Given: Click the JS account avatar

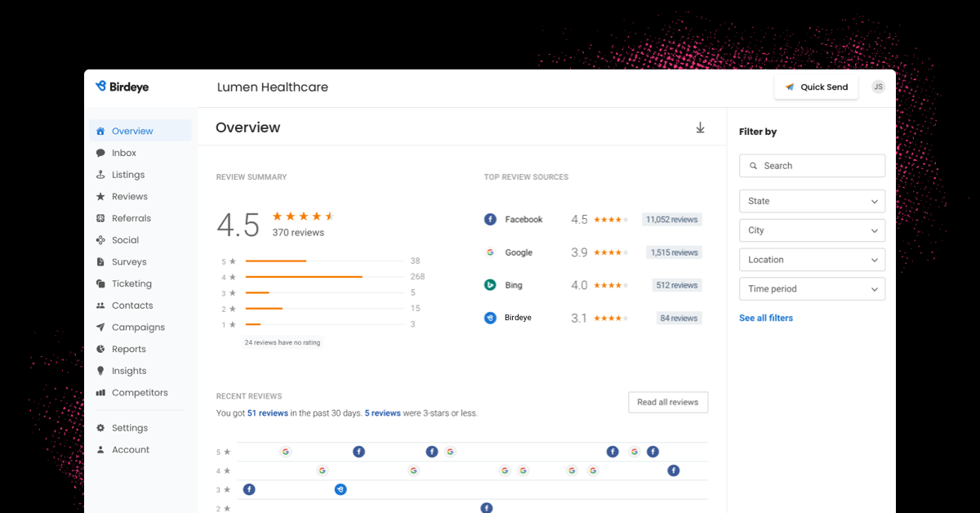Looking at the screenshot, I should (878, 86).
